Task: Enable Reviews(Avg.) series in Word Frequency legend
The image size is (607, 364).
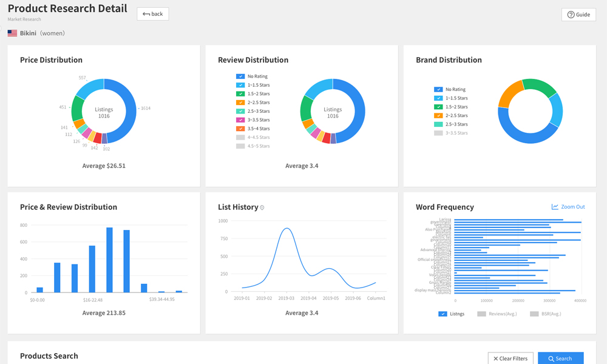Action: click(481, 314)
